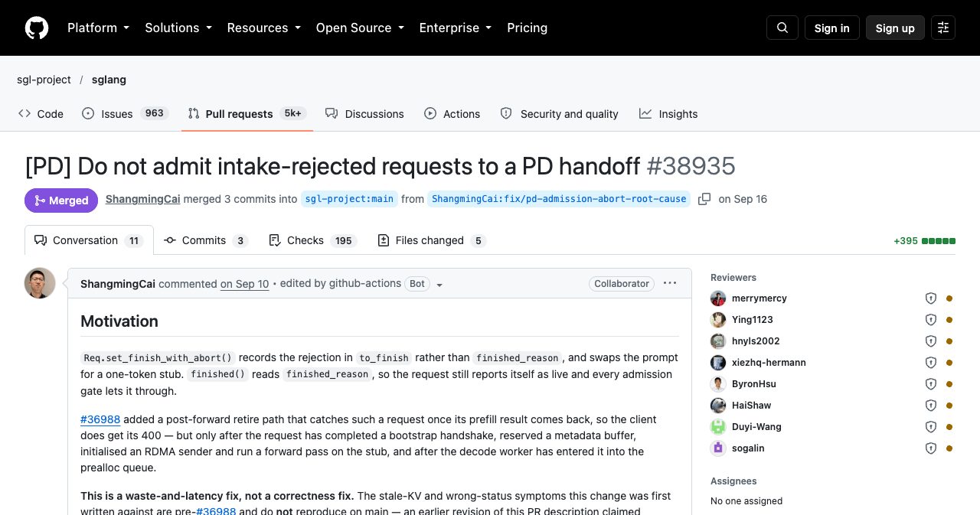Open the search magnifier button

coord(782,28)
